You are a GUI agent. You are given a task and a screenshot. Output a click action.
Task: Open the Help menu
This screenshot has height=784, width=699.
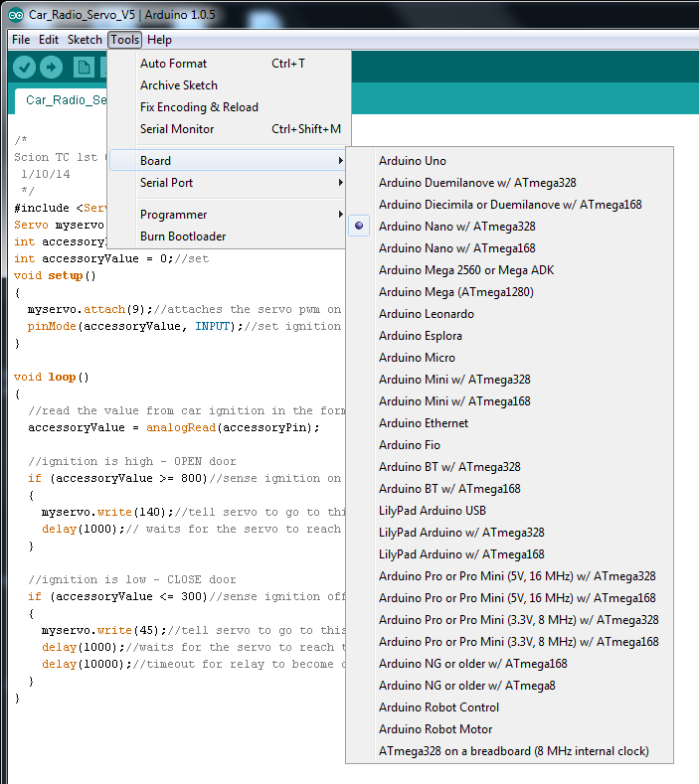(159, 40)
